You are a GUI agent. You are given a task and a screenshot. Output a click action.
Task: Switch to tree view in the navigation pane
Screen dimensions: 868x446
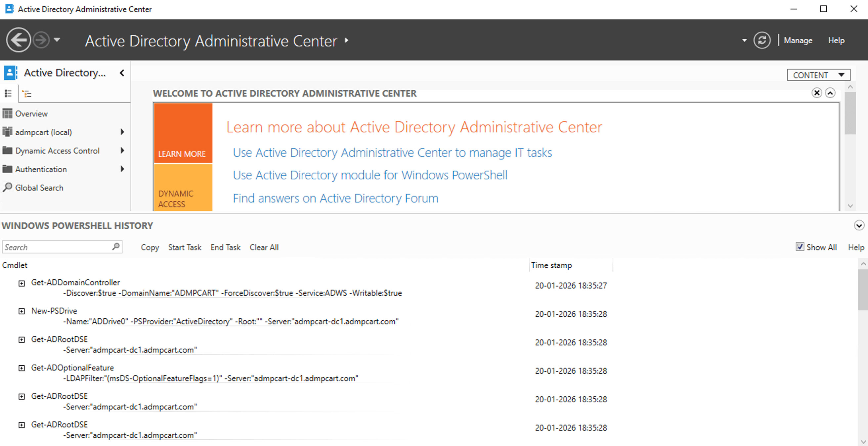[x=27, y=93]
